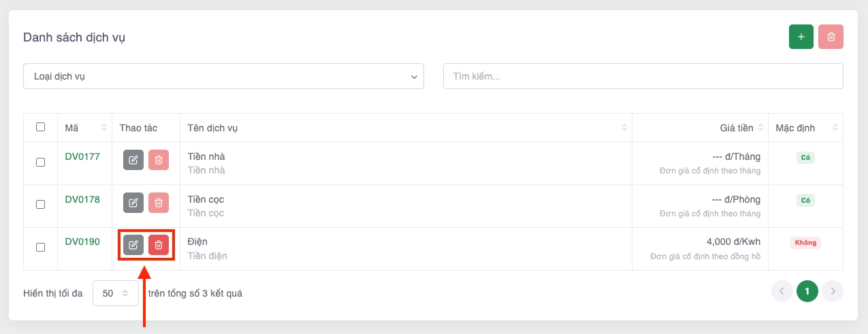Edit the DV0178 Tiền cọc service
Screen dimensions: 868x334
pos(133,203)
